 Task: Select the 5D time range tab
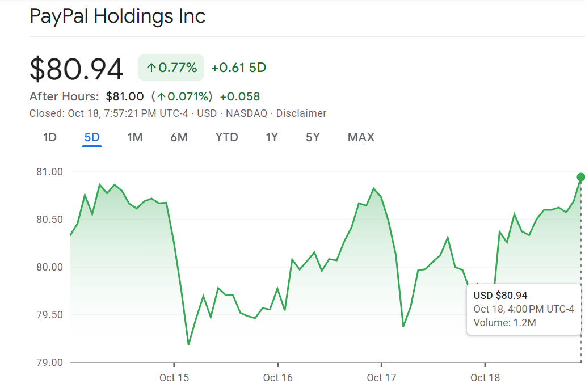[x=92, y=137]
